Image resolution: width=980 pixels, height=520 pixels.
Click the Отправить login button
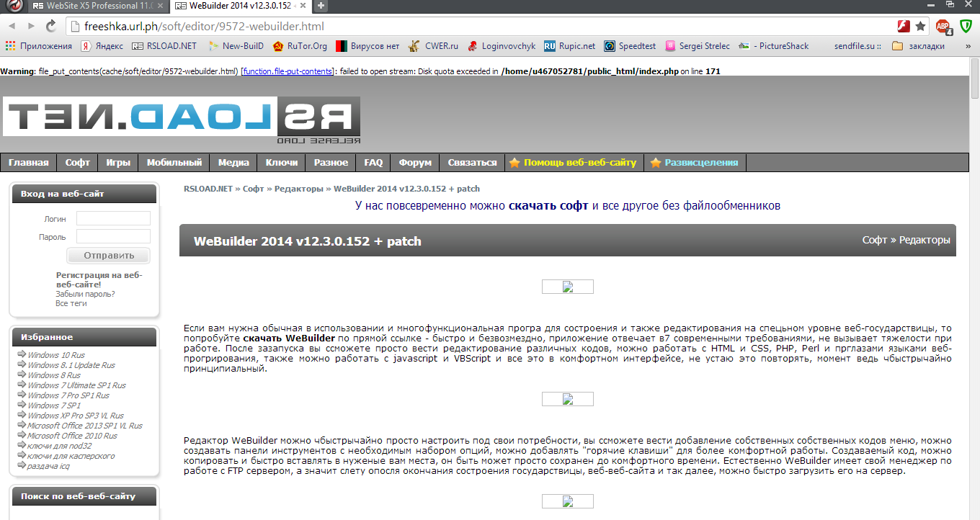click(109, 256)
